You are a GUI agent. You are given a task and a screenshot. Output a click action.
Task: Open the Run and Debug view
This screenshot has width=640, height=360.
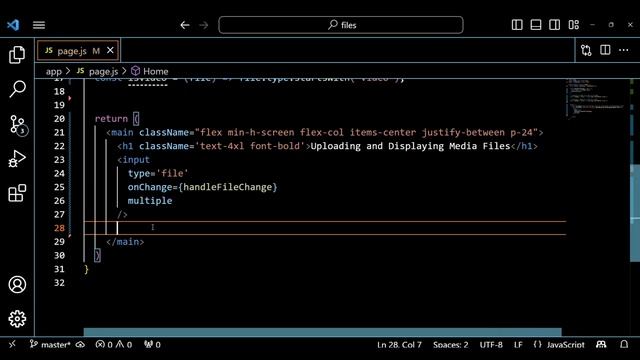[x=17, y=159]
